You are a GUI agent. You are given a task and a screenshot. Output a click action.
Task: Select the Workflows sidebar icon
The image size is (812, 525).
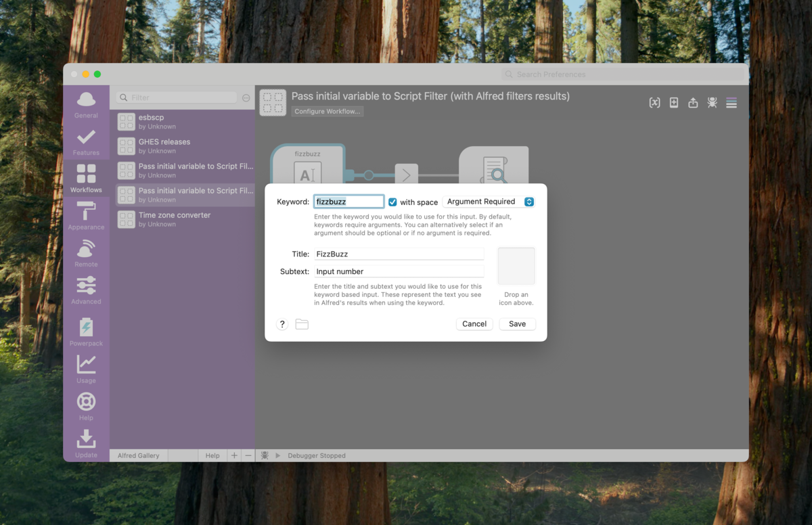tap(86, 179)
